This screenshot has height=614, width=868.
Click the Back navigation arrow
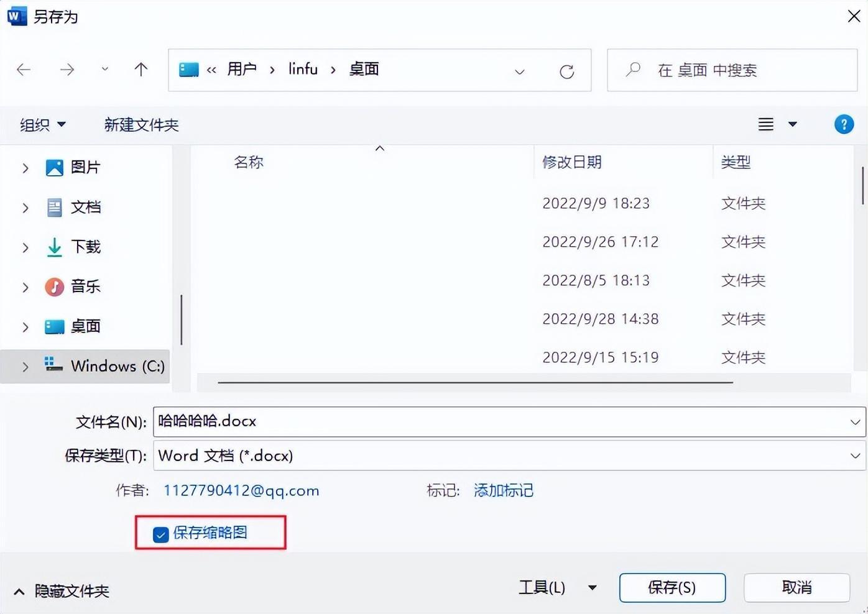24,70
